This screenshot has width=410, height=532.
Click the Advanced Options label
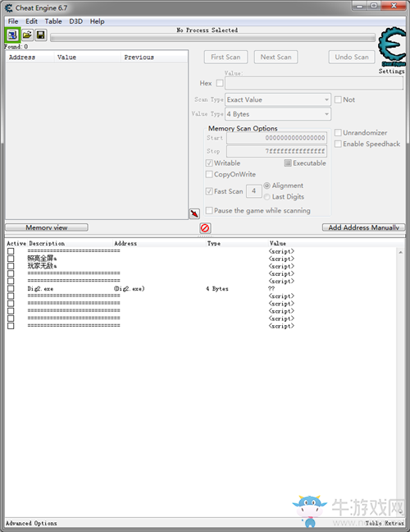31,523
